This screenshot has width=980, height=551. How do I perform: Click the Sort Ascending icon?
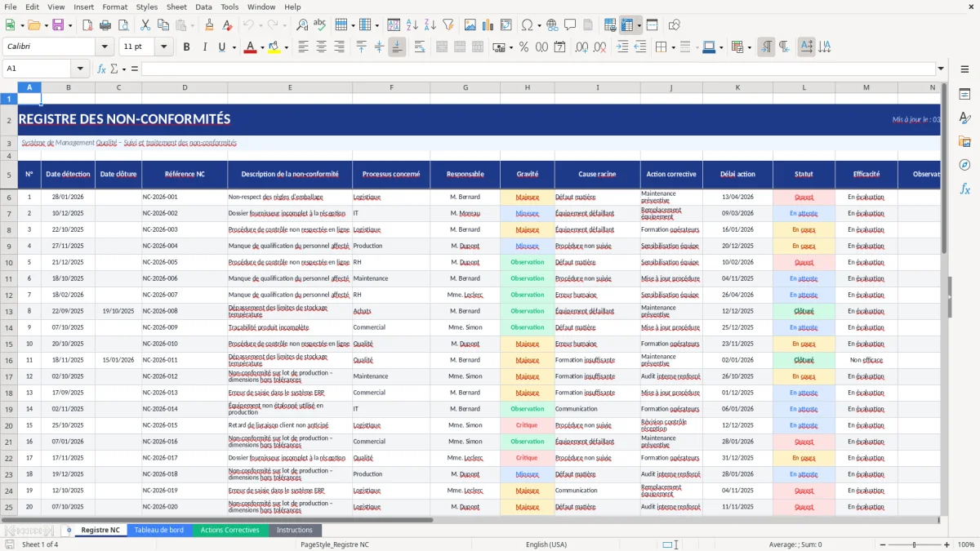click(x=412, y=24)
